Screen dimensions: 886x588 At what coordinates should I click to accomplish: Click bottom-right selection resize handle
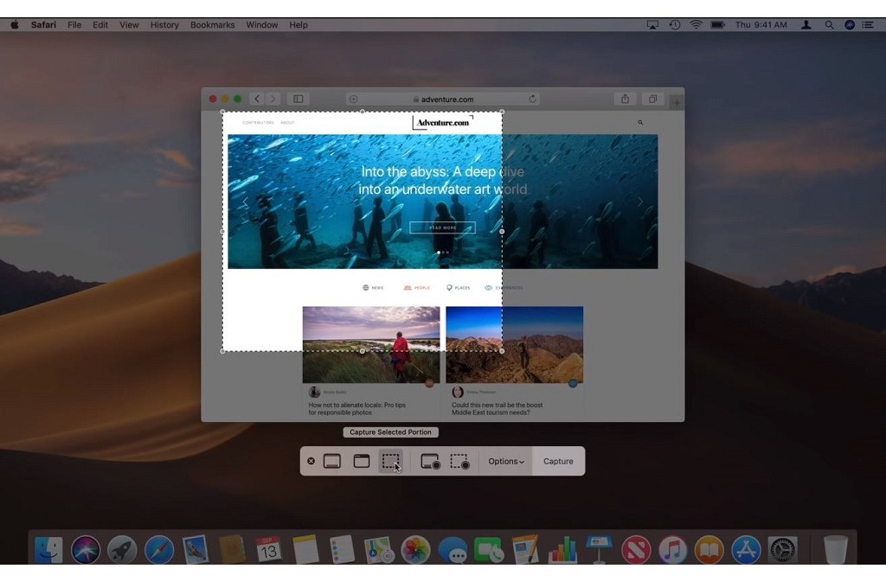point(503,351)
